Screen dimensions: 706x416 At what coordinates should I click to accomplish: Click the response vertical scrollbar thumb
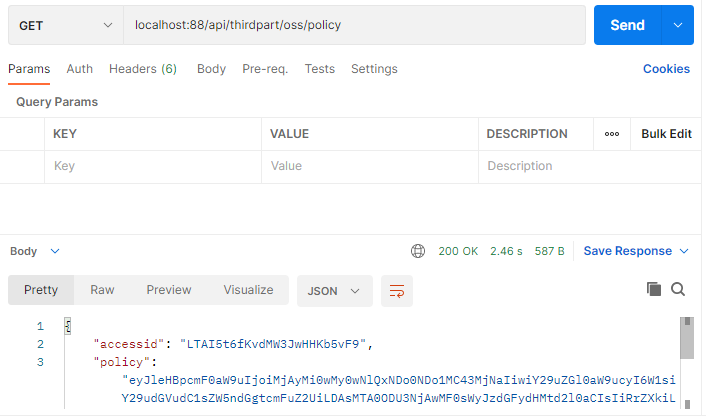point(687,338)
